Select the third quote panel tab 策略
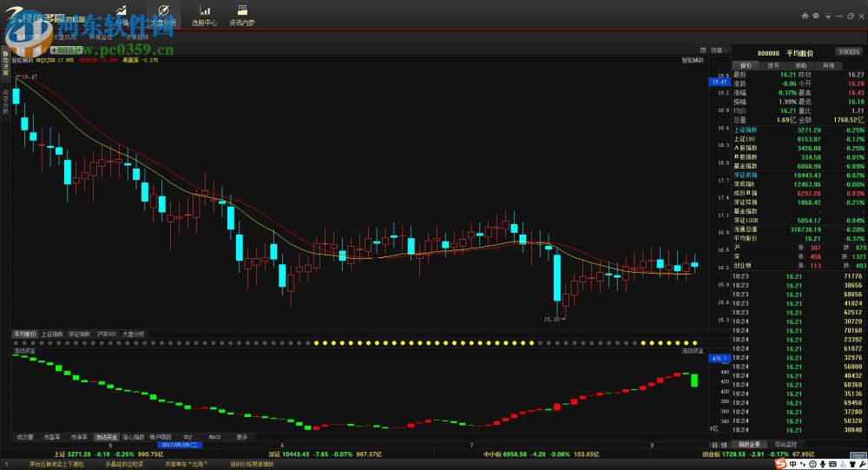Screen dimensions: 868x470 (801, 65)
